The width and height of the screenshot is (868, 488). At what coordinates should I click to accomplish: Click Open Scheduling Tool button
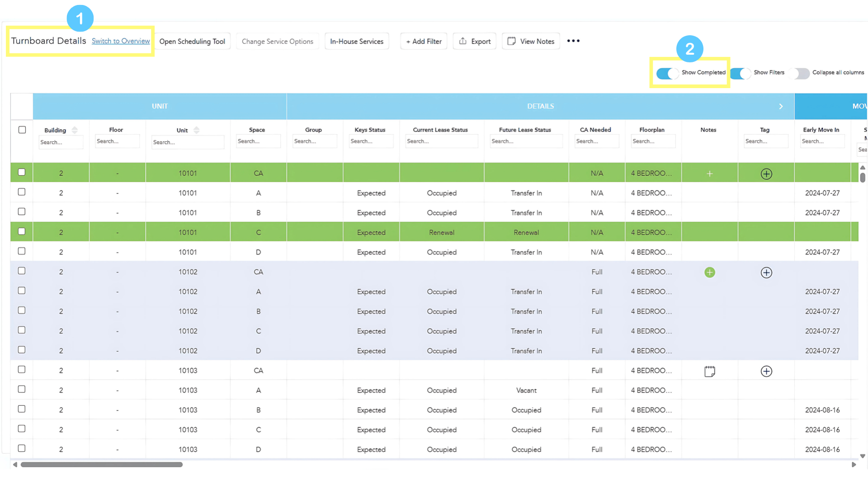point(192,42)
